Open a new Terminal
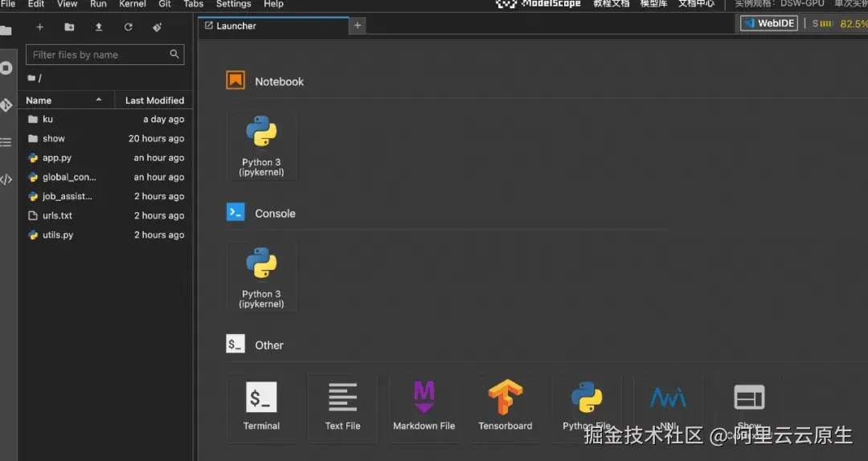 [x=261, y=408]
